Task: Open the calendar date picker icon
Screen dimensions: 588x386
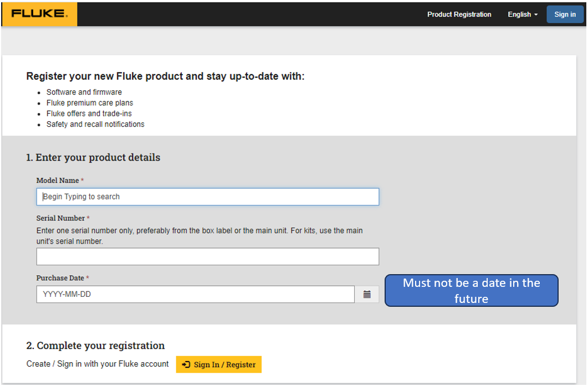Action: 367,295
